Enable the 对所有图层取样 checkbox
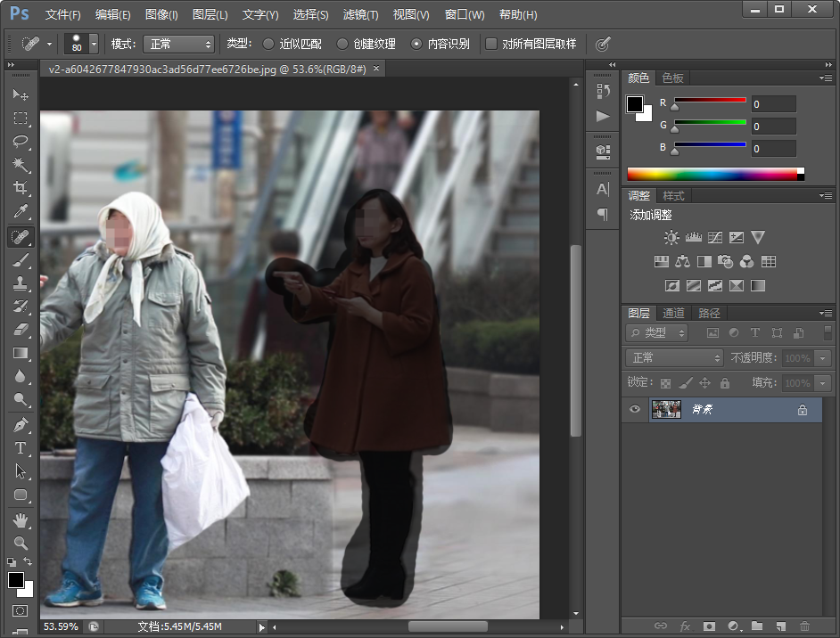This screenshot has width=840, height=638. (491, 43)
